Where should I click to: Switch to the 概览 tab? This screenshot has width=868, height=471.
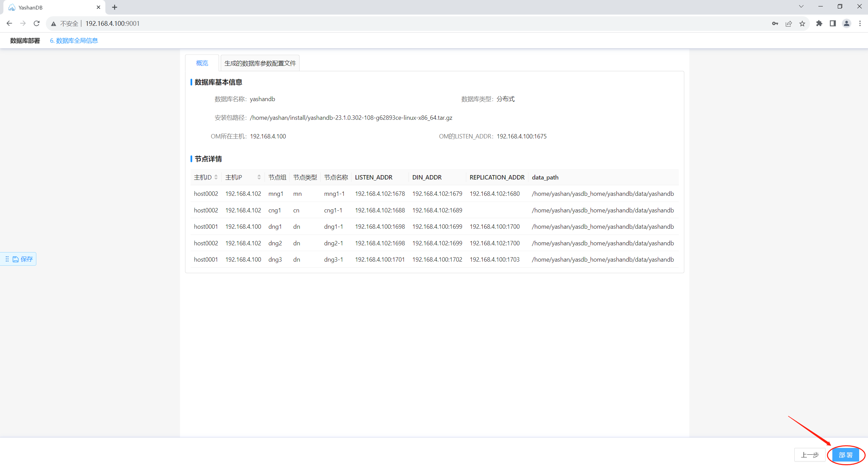[x=202, y=63]
